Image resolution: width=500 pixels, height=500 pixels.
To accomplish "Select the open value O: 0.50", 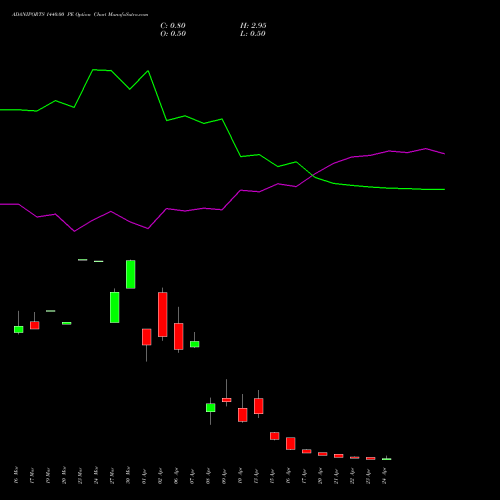I will click(173, 34).
